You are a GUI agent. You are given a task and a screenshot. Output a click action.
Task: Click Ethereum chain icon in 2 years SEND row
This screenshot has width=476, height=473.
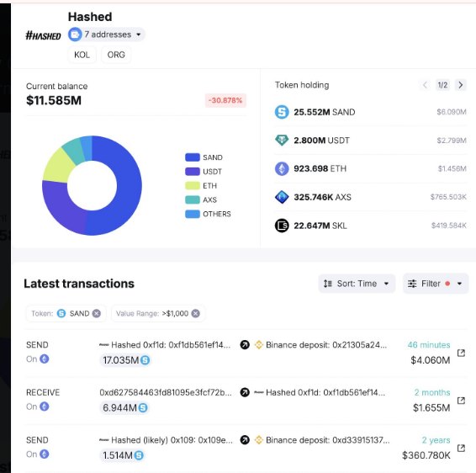(x=45, y=454)
